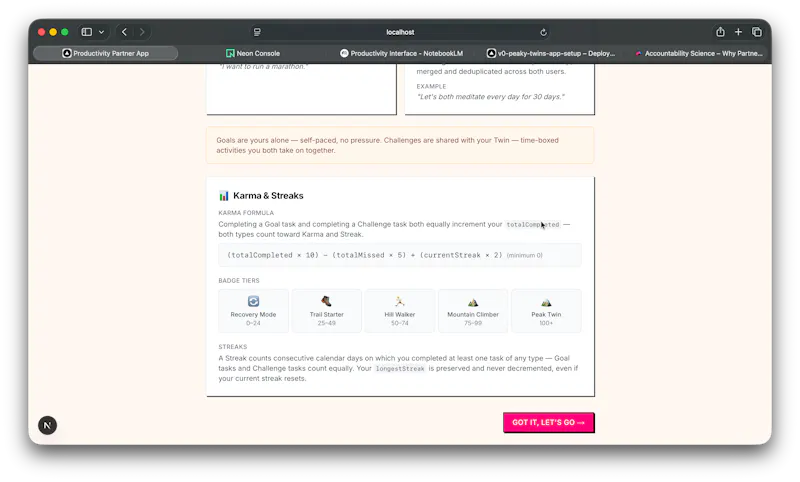This screenshot has height=482, width=800.
Task: Click the karma formula code block
Action: [399, 255]
